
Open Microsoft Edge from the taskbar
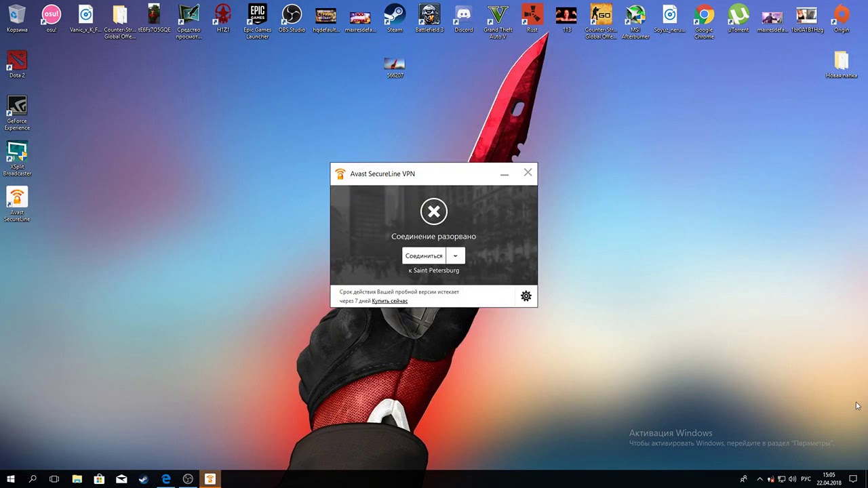point(165,479)
